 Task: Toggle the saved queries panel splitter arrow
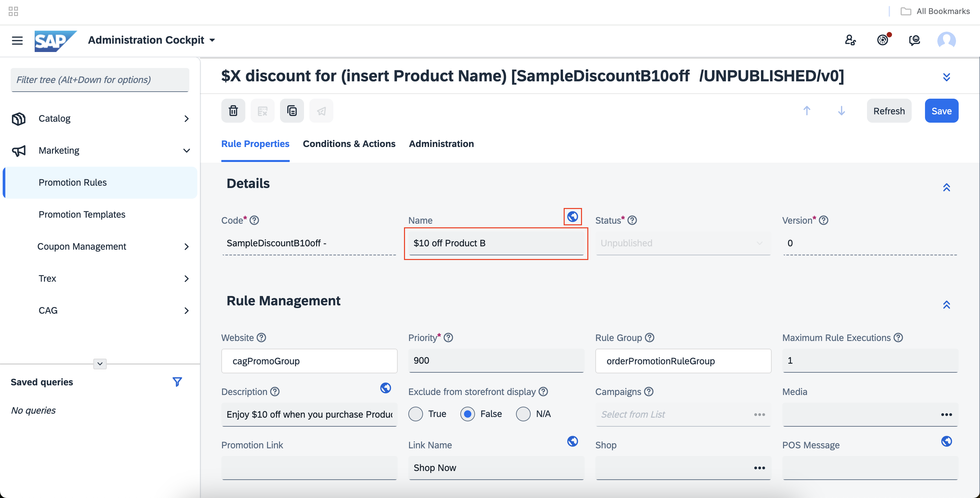coord(100,364)
